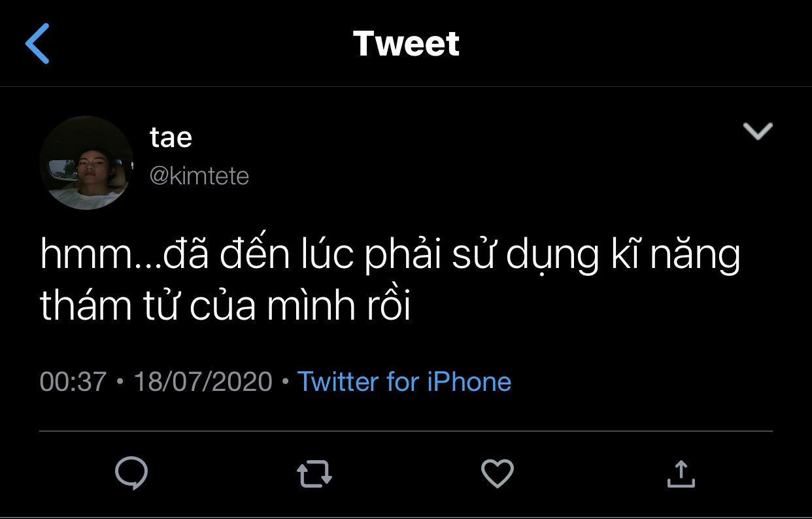
Task: Retweet this tweet by tae
Action: click(314, 474)
